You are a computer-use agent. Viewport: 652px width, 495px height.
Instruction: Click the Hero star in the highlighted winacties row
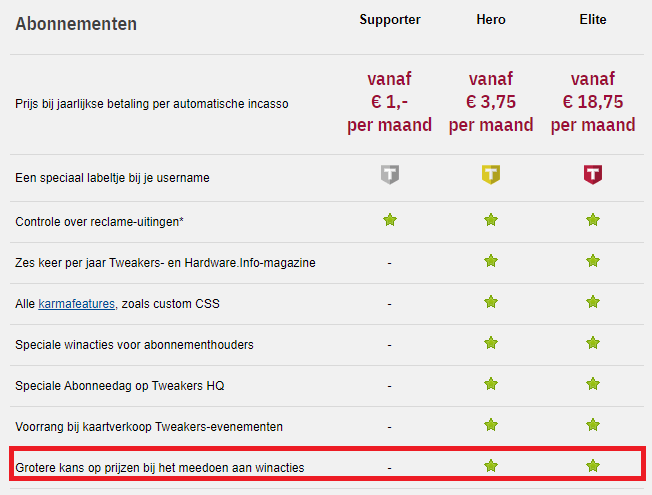(x=490, y=465)
